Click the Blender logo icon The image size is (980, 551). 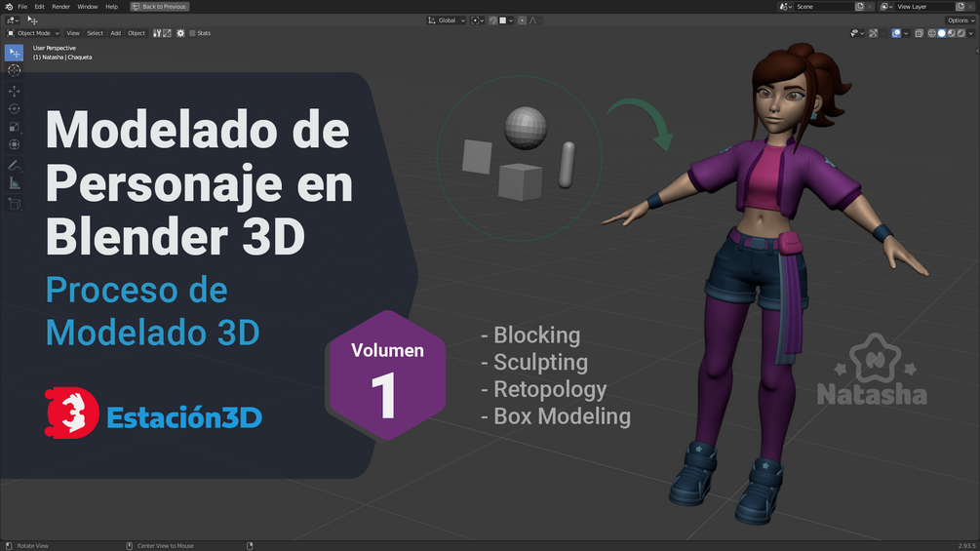pos(9,6)
